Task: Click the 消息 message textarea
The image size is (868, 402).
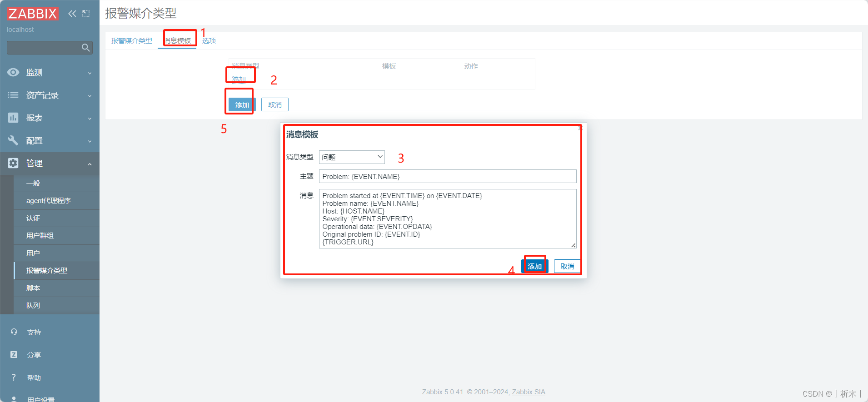Action: [x=448, y=218]
